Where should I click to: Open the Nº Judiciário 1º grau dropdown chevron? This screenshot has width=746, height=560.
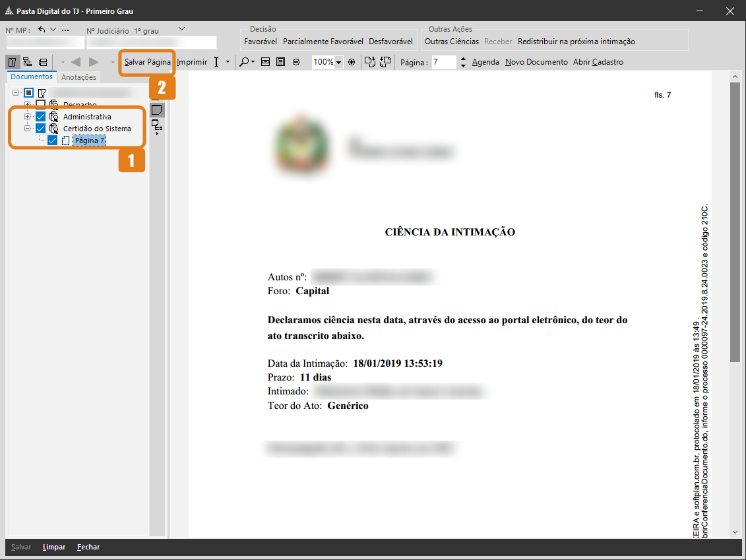click(x=181, y=29)
